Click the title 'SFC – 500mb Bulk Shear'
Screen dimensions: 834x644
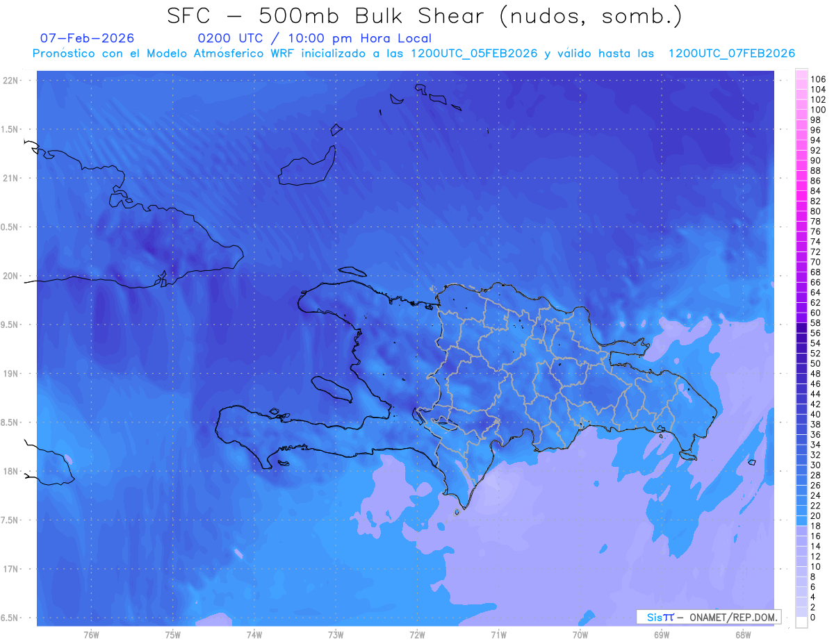tap(329, 16)
